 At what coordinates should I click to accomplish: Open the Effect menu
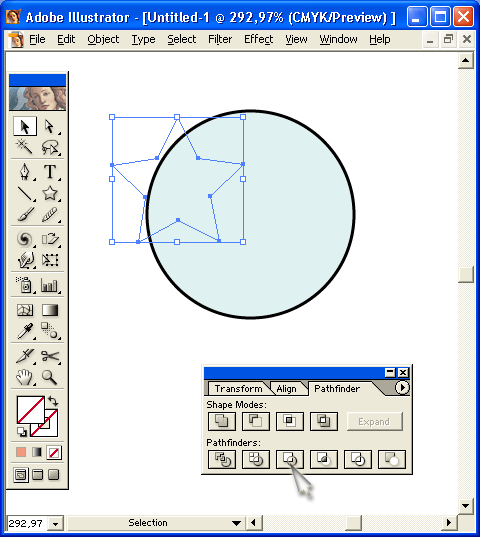258,39
